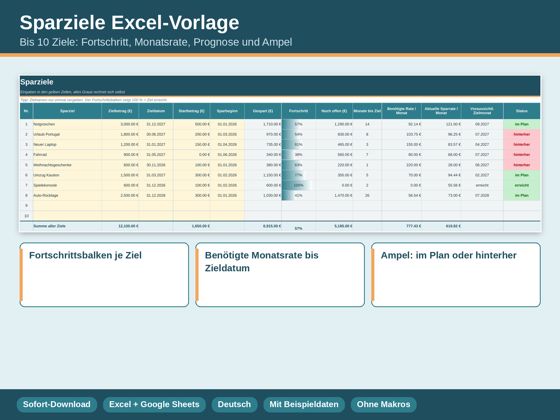This screenshot has width=560, height=420.
Task: Click the progress bar in the Umzug Kaution row
Action: [x=299, y=175]
